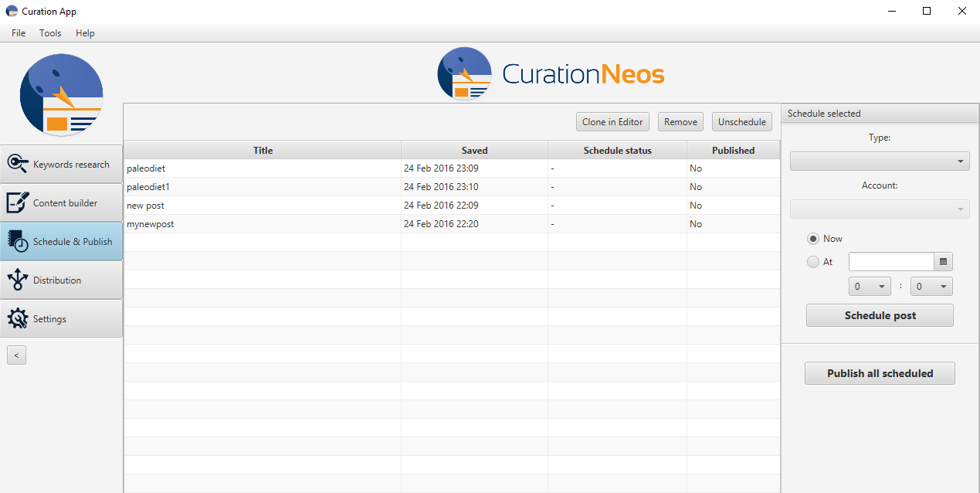This screenshot has width=980, height=493.
Task: Click the Curation App title bar icon
Action: (x=12, y=12)
